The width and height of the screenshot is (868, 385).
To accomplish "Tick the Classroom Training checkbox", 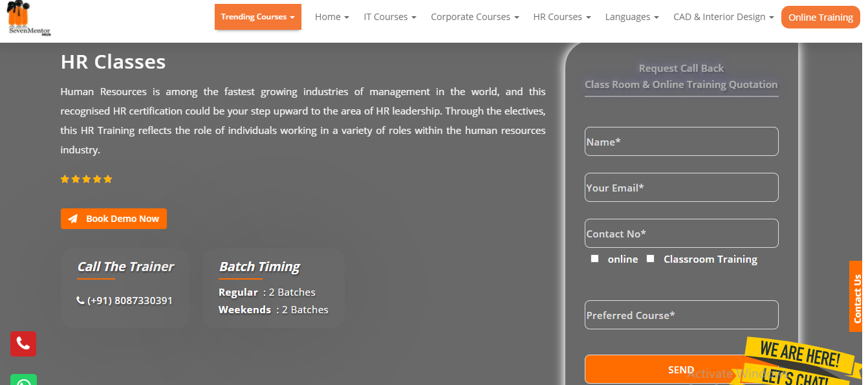I will click(x=650, y=259).
